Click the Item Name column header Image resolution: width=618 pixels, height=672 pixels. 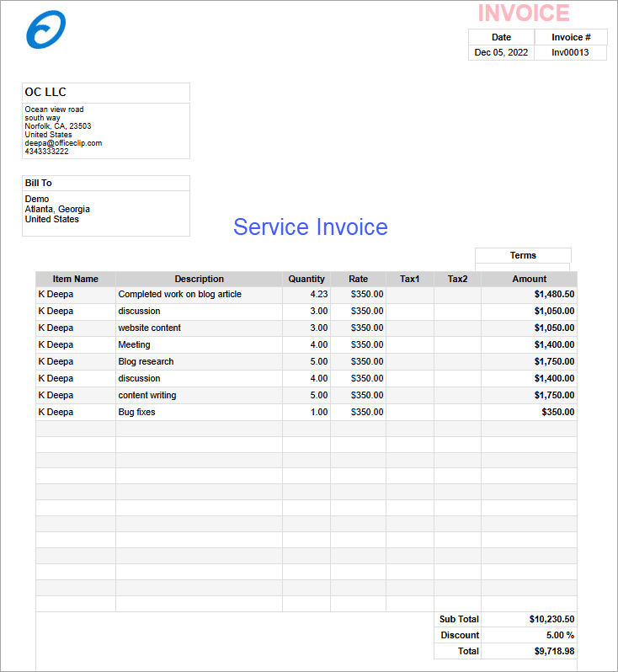(75, 279)
